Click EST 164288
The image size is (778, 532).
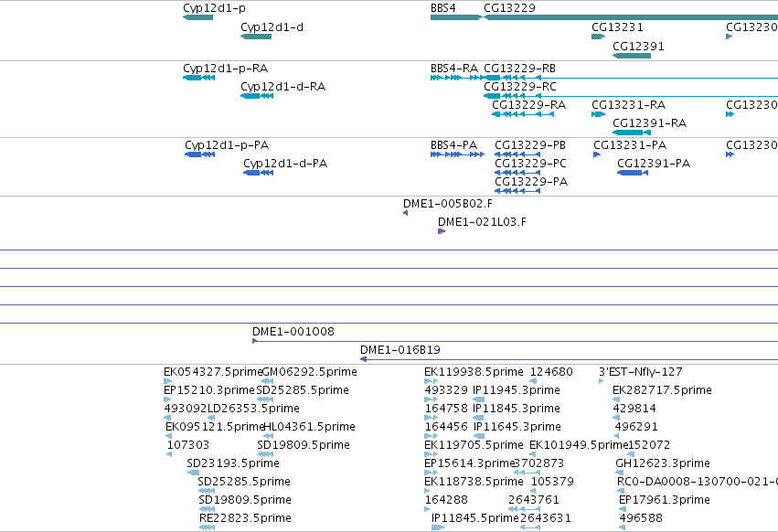(428, 509)
